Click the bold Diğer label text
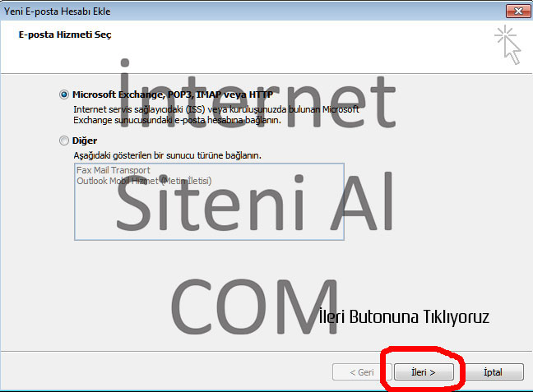 [85, 141]
